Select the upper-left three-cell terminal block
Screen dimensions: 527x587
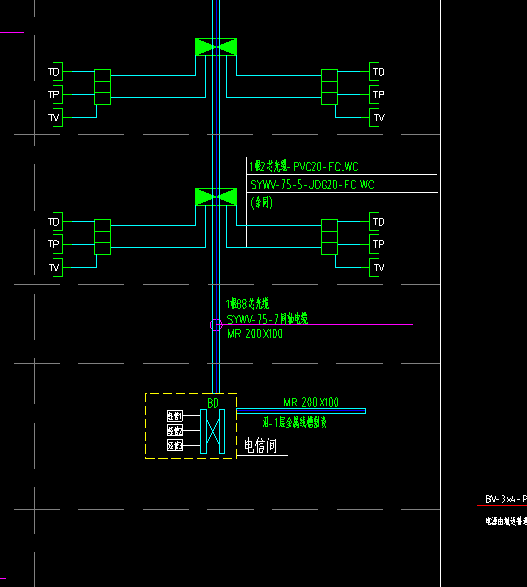click(x=103, y=87)
